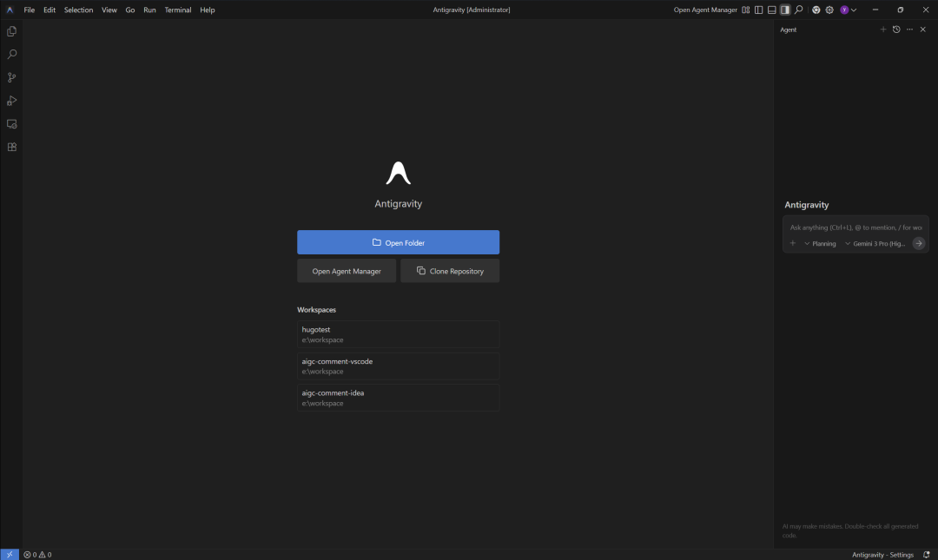Click the Antigravity logo in the title bar
Image resolution: width=938 pixels, height=560 pixels.
point(10,10)
